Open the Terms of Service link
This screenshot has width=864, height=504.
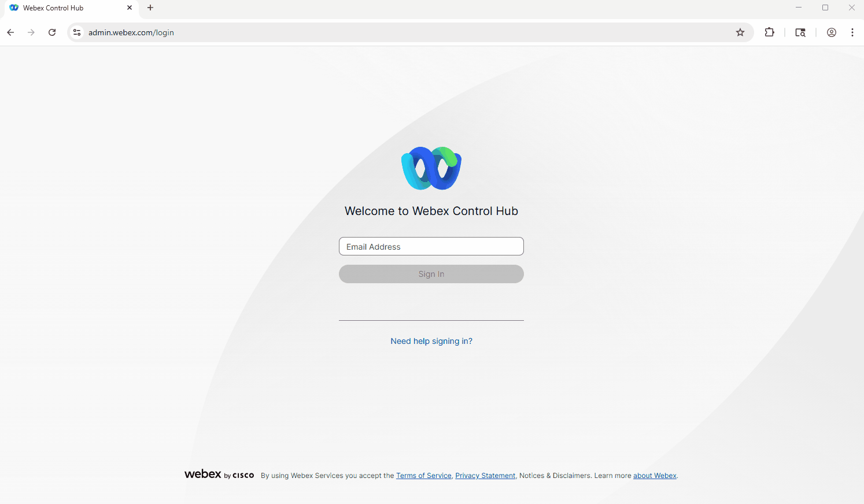pos(423,476)
